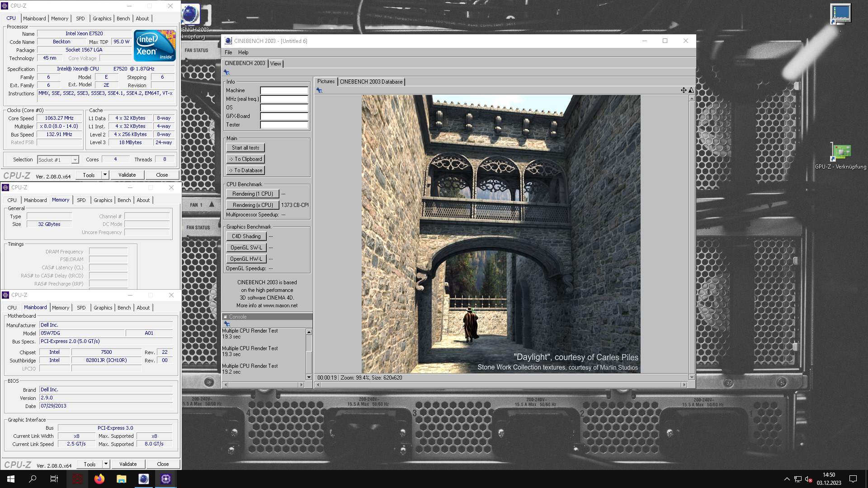
Task: Click the picture panel horizontal scrollbar left arrow
Action: coord(318,385)
